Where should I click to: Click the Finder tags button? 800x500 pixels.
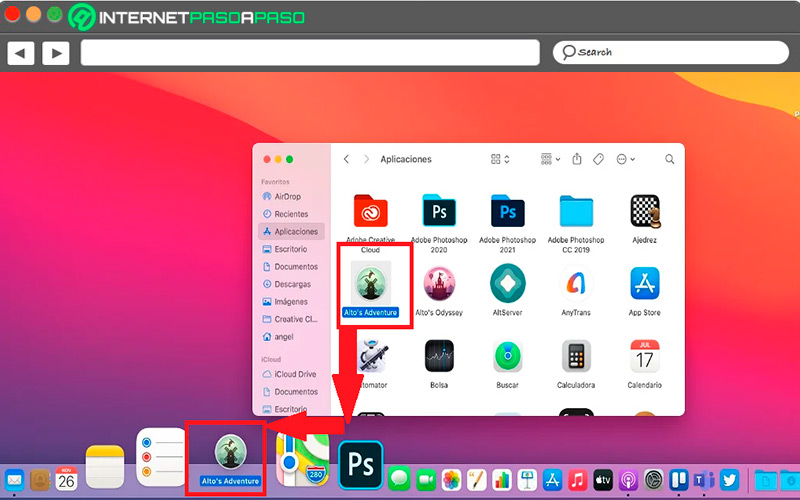(x=598, y=159)
